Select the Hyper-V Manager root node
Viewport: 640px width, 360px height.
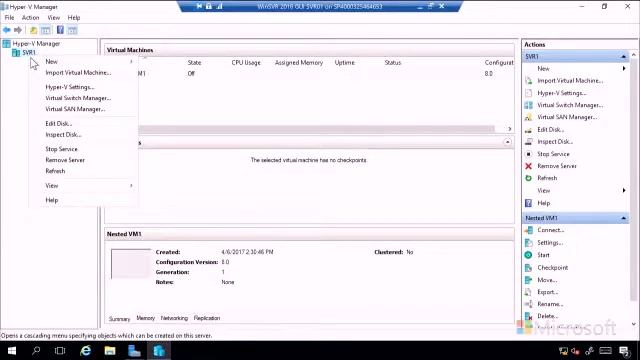(x=36, y=44)
